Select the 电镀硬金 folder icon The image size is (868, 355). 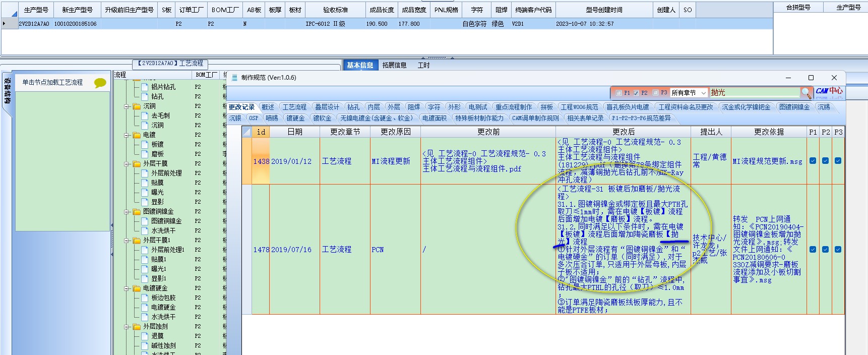[137, 288]
